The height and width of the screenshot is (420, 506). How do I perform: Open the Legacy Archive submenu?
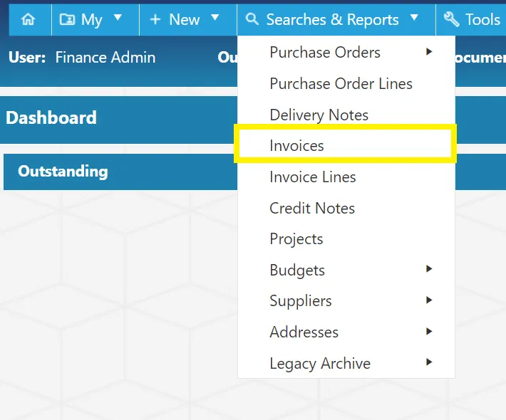click(346, 363)
